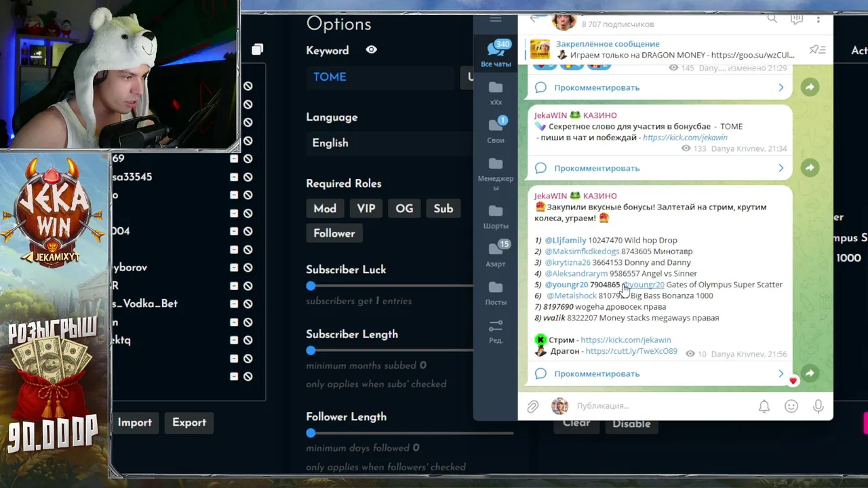Share the post edited at 21:29

(810, 87)
